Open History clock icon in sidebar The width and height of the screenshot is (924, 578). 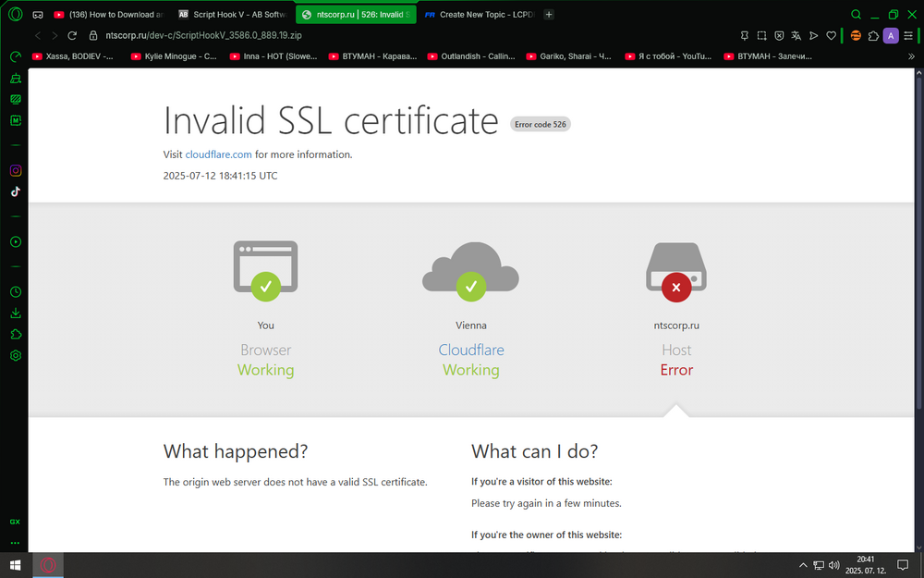[16, 292]
